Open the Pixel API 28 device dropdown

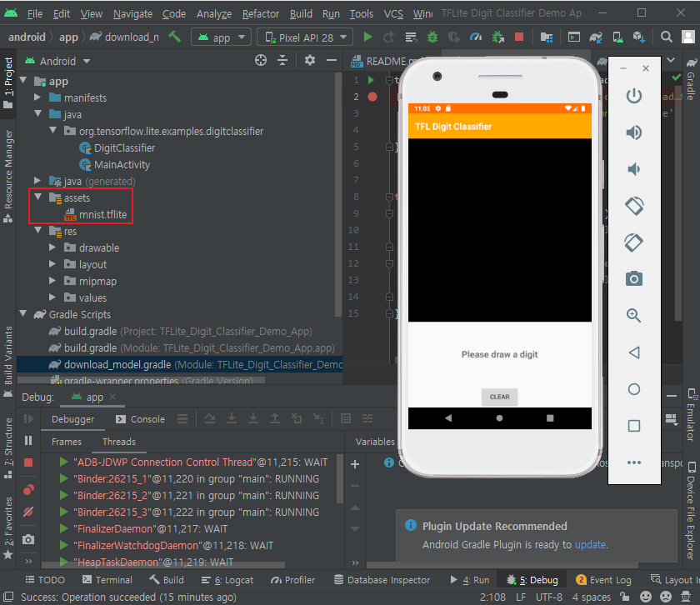tap(305, 37)
